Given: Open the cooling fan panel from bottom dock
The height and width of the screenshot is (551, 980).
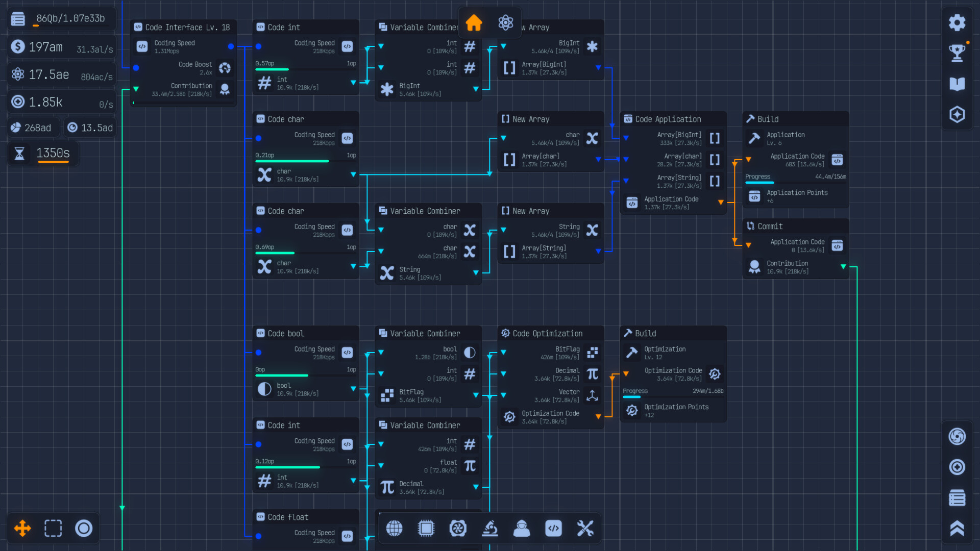Looking at the screenshot, I should [458, 529].
